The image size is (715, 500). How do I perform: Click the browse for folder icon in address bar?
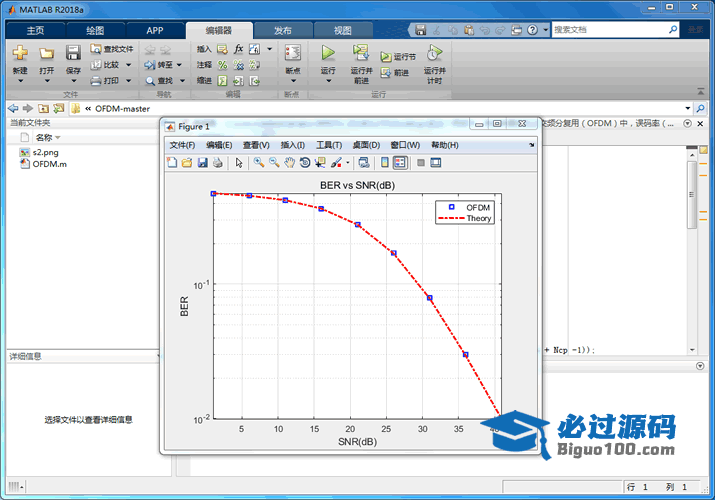(58, 108)
